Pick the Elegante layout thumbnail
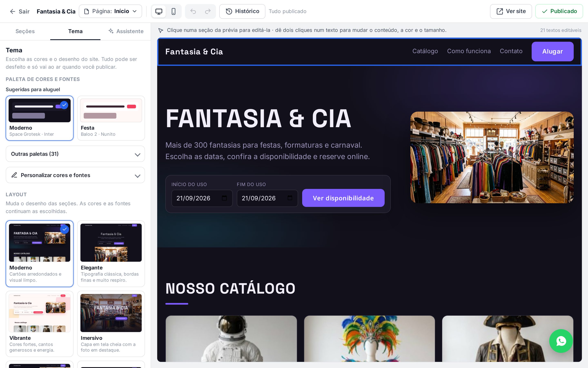The image size is (588, 368). tap(111, 243)
